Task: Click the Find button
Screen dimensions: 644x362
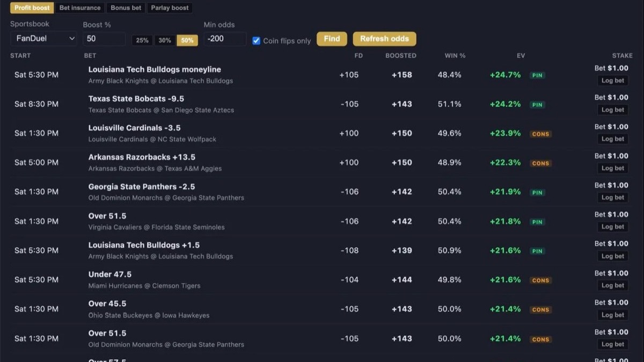Action: (332, 39)
